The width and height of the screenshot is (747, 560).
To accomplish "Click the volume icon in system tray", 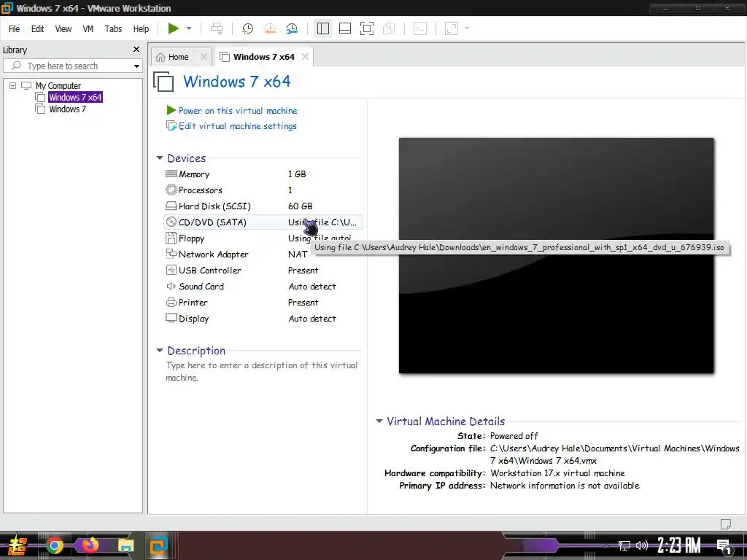I will (x=642, y=545).
